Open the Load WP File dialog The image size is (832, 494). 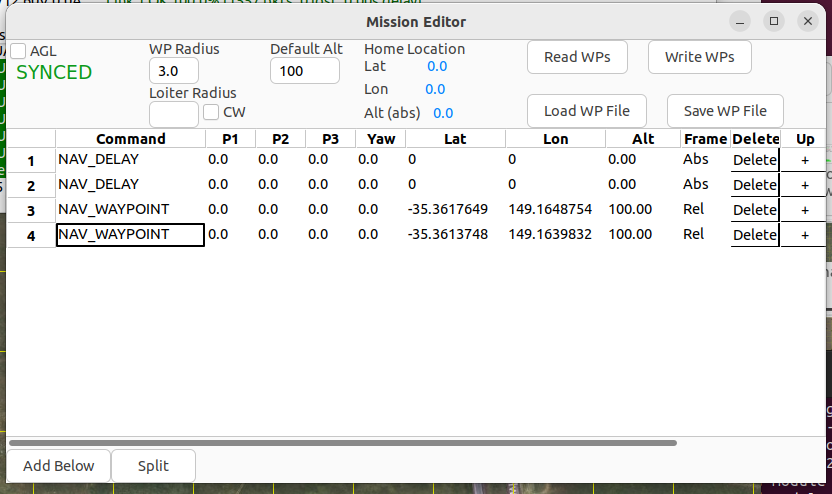(x=586, y=111)
